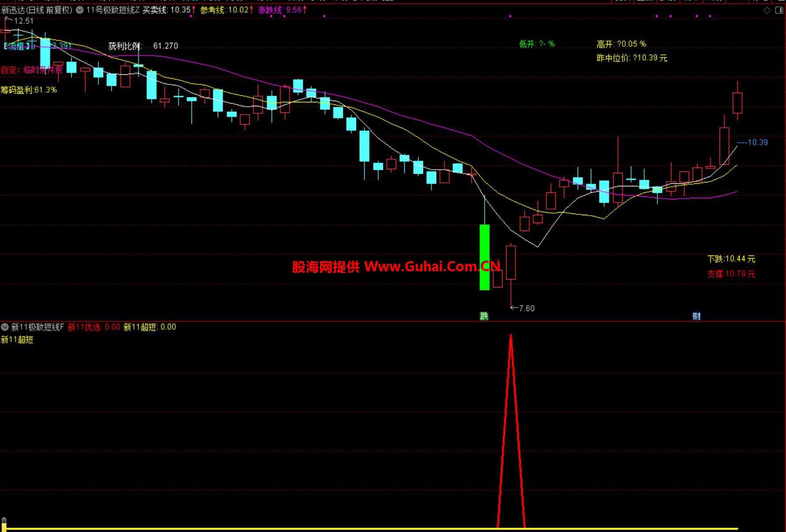Click the tall green candlestick bar
Screen dimensions: 786x532
(x=484, y=257)
